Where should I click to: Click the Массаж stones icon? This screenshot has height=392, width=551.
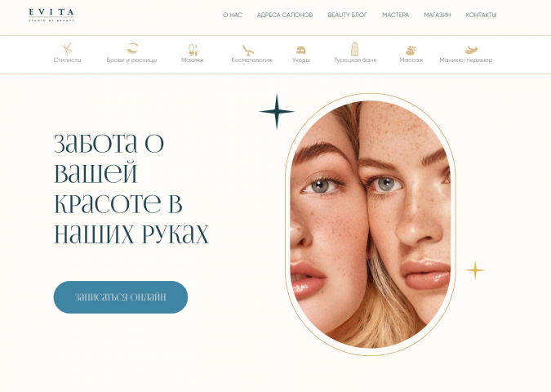411,51
